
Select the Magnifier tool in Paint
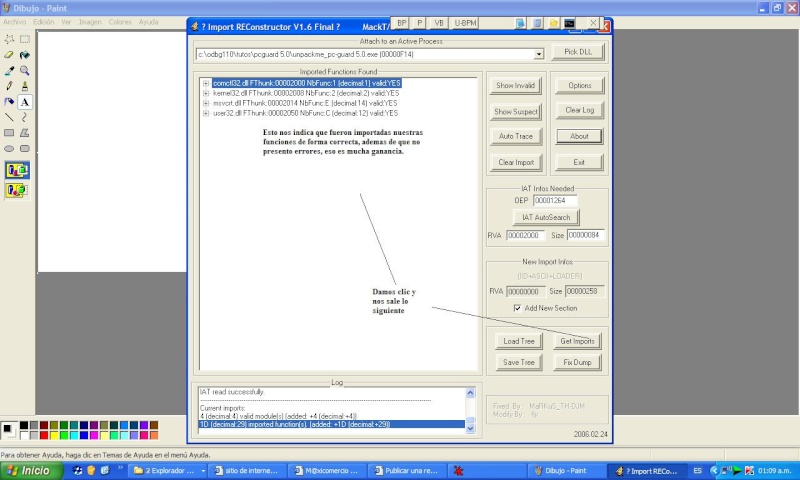[x=24, y=71]
